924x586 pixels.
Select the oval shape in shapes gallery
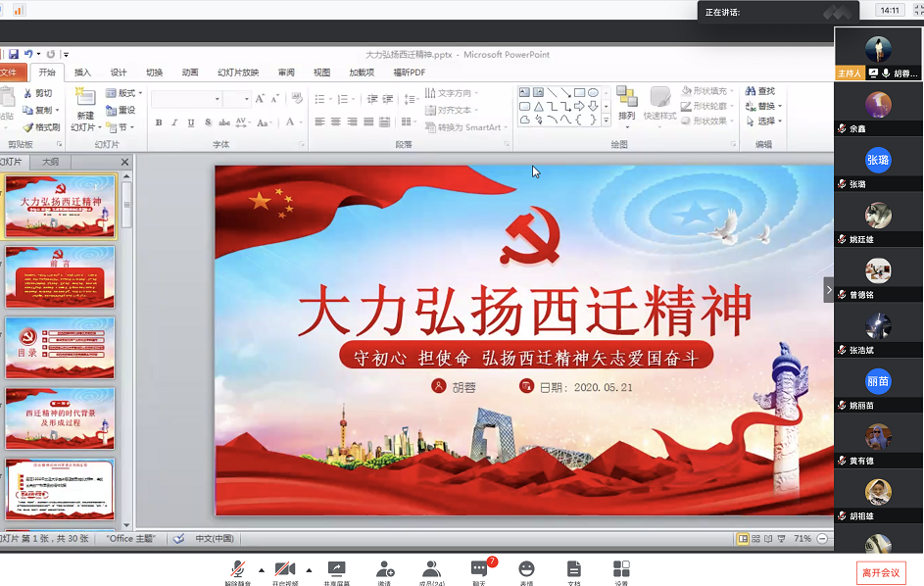(x=594, y=92)
